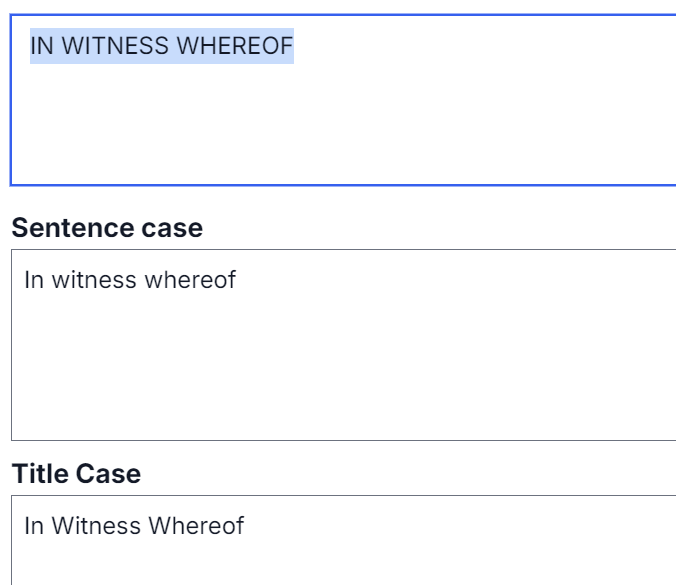Screen dimensions: 676x585
Task: Click the "In Witness Whereof" title case result
Action: 134,526
